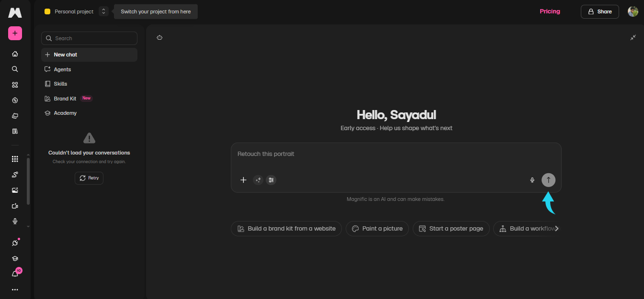Open Agents in the side panel
The width and height of the screenshot is (644, 299).
pos(89,69)
